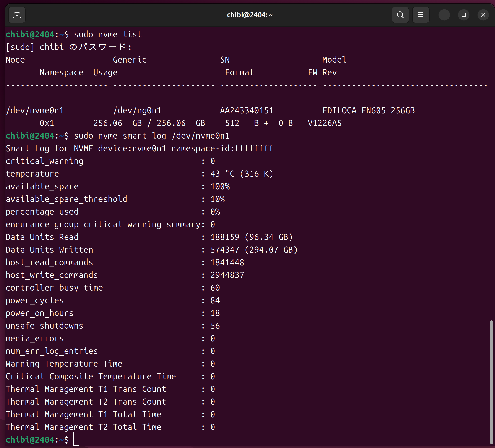Click the scrollbar track above the thumb
This screenshot has height=448, width=495.
click(491, 172)
